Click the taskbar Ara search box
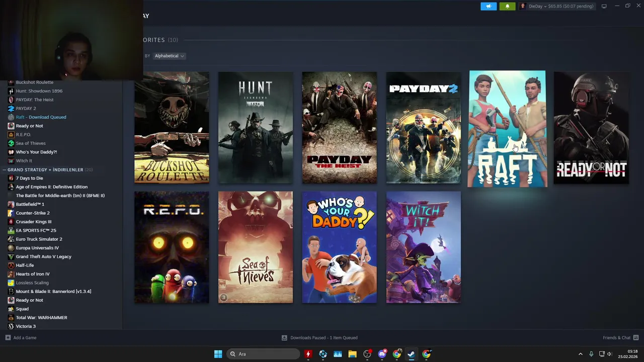 point(263,354)
